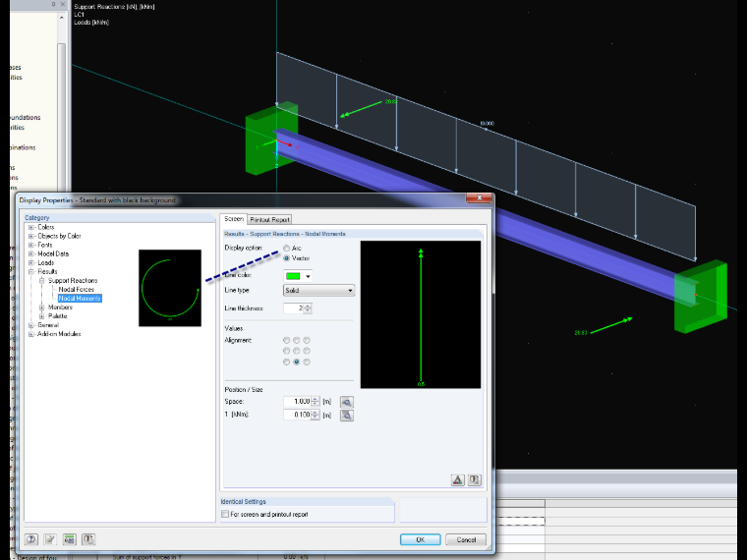
Task: Expand the Add-on Modules node
Action: coord(31,334)
